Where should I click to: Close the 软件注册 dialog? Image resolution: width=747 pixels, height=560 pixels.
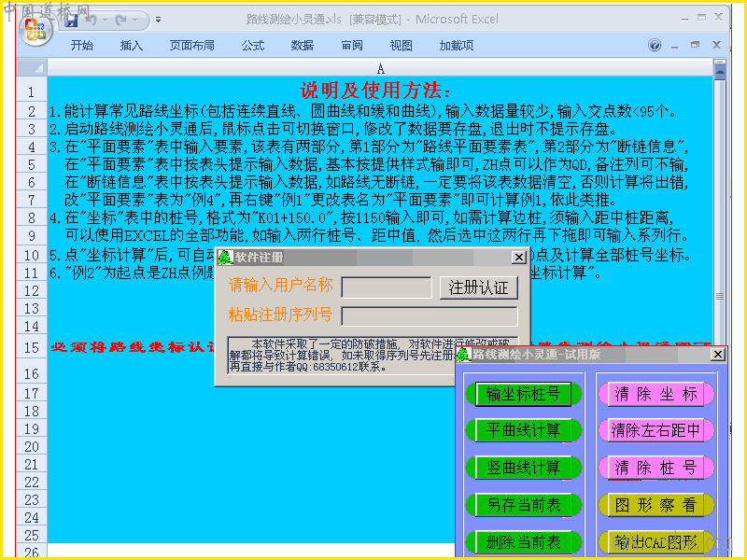[x=519, y=258]
